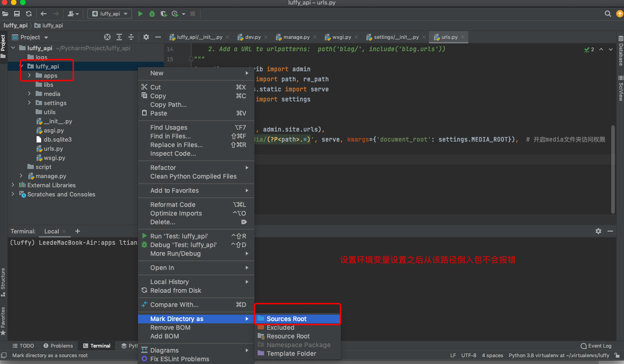Viewport: 624px width, 364px height.
Task: Expand the media folder in project tree
Action: (x=29, y=94)
